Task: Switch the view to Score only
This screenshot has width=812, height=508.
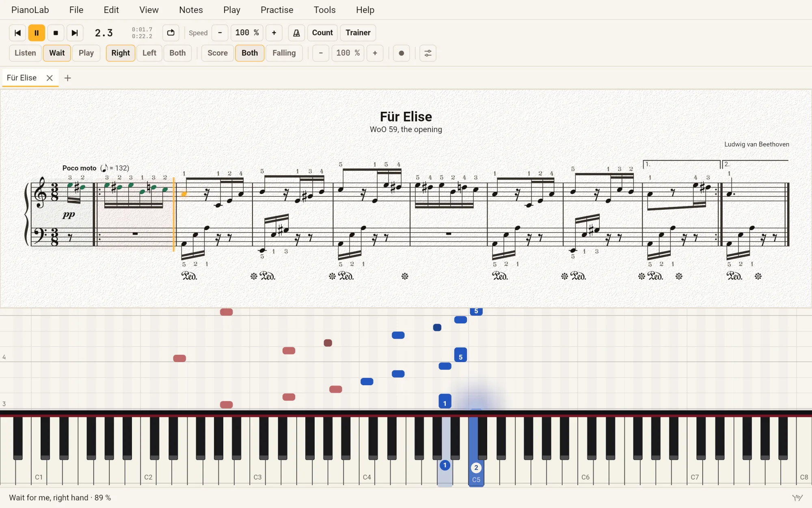Action: [218, 53]
